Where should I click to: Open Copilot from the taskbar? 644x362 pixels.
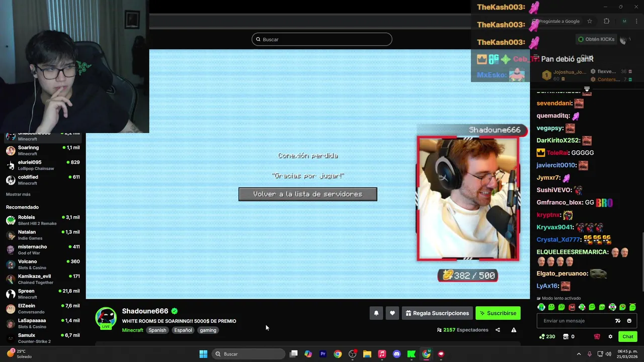(308, 354)
